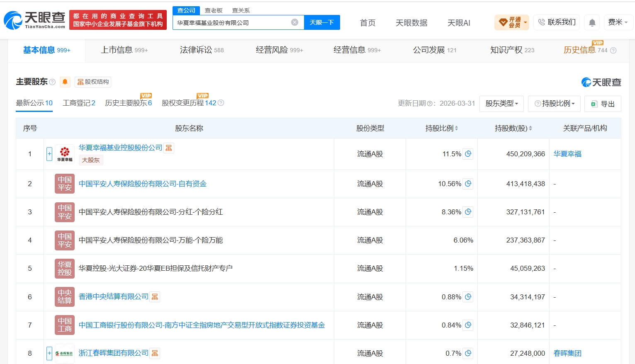The image size is (635, 364).
Task: View equity structure icon beside 香港中央结算有限公司
Action: (155, 297)
